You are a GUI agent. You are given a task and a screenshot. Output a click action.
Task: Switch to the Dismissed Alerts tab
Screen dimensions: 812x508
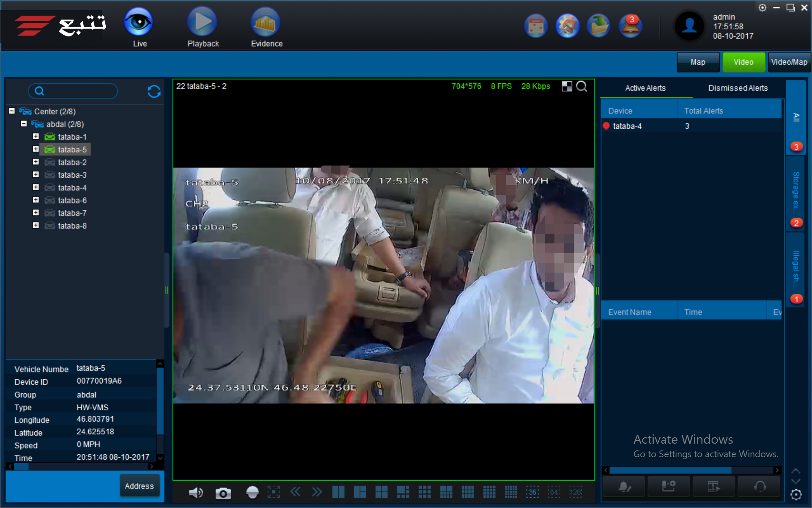(x=738, y=88)
